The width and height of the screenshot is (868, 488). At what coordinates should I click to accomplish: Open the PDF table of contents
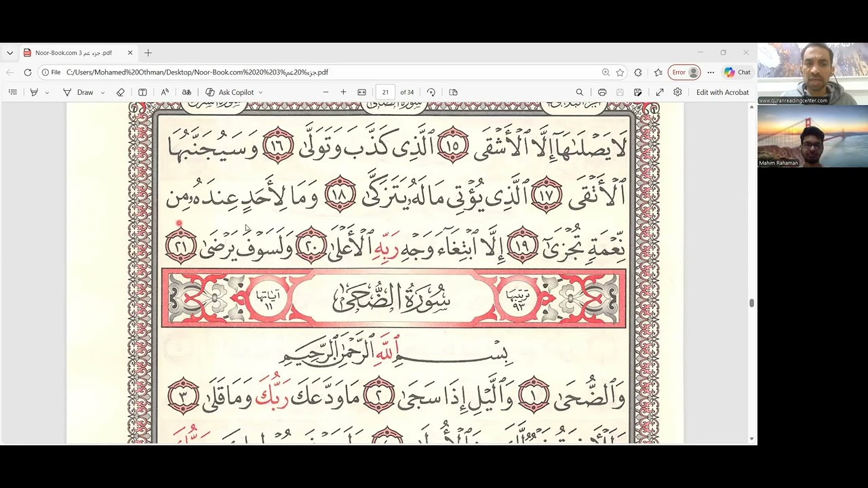tap(13, 92)
